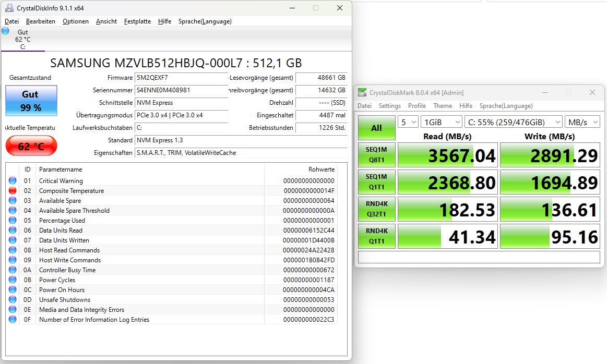Click the Parametername column header

pyautogui.click(x=150, y=169)
